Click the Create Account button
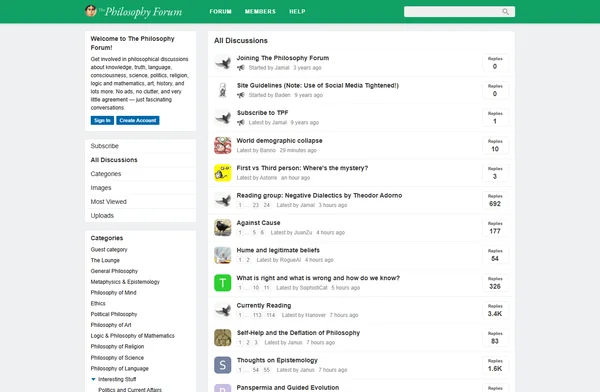Image resolution: width=600 pixels, height=392 pixels. 138,120
